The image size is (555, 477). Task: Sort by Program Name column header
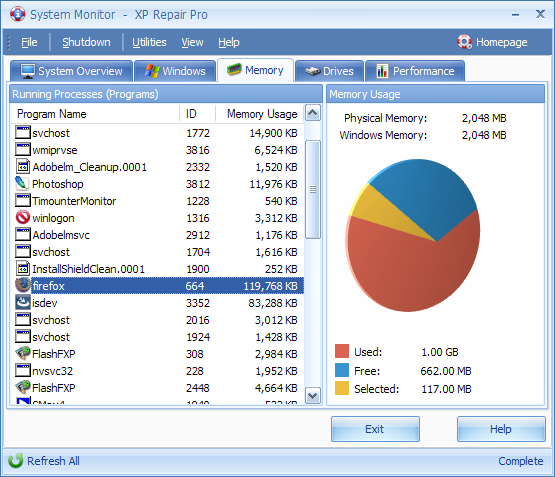95,114
